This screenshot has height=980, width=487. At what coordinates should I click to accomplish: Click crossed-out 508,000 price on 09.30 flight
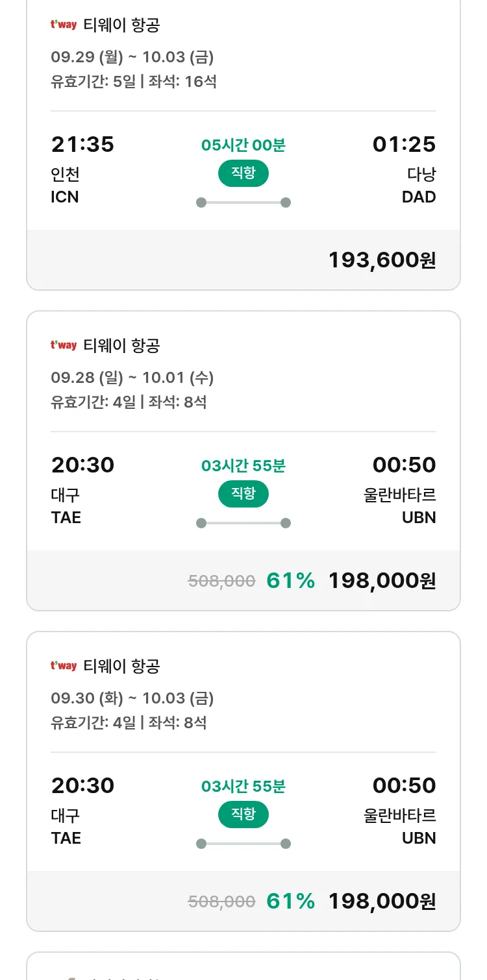point(221,901)
